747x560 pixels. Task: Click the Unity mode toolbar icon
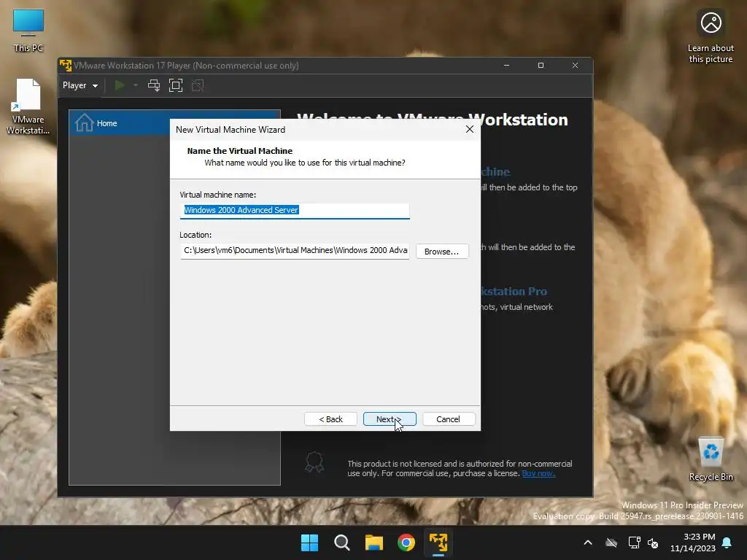(x=198, y=85)
